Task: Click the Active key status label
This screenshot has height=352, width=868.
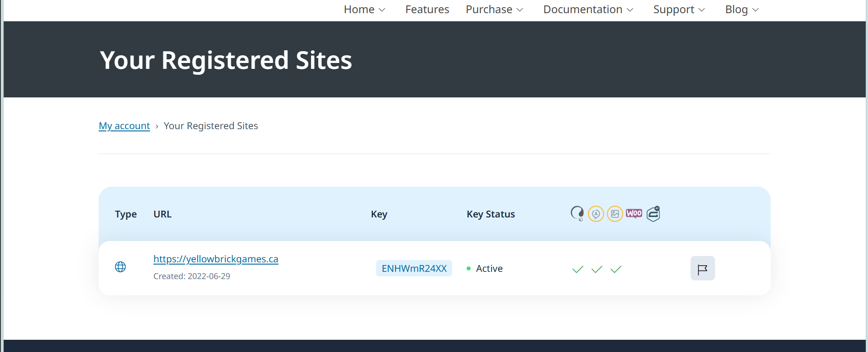Action: (489, 269)
